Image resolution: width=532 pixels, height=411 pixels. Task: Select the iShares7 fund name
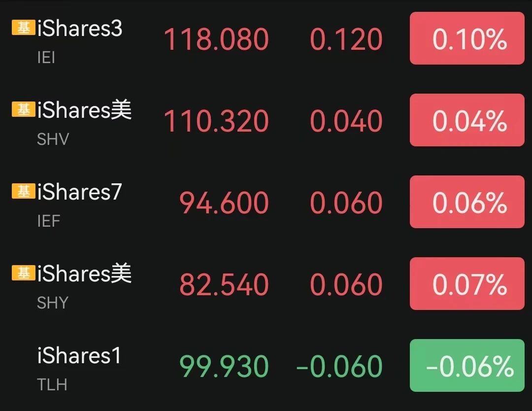pyautogui.click(x=79, y=192)
